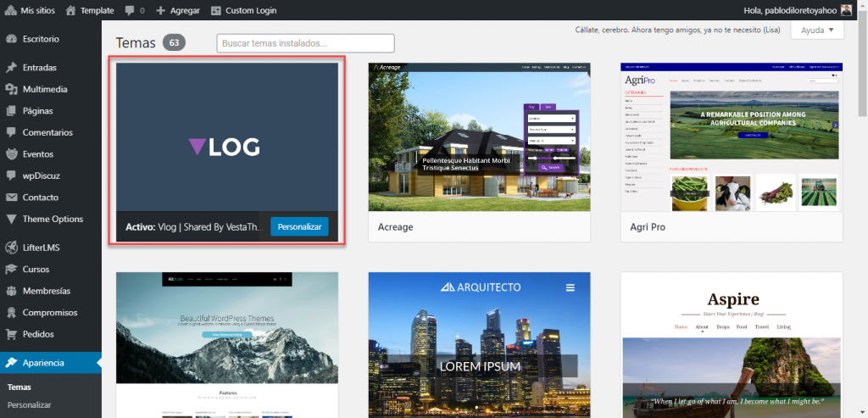Open Cursos menu item

pos(51,269)
